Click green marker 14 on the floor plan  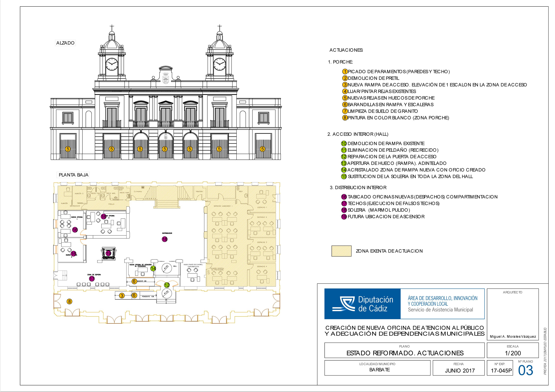(153, 268)
